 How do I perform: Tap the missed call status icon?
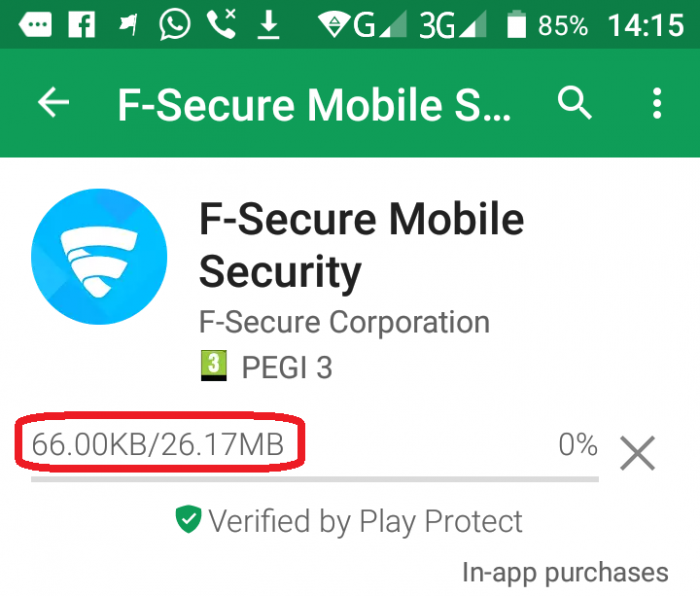(221, 24)
